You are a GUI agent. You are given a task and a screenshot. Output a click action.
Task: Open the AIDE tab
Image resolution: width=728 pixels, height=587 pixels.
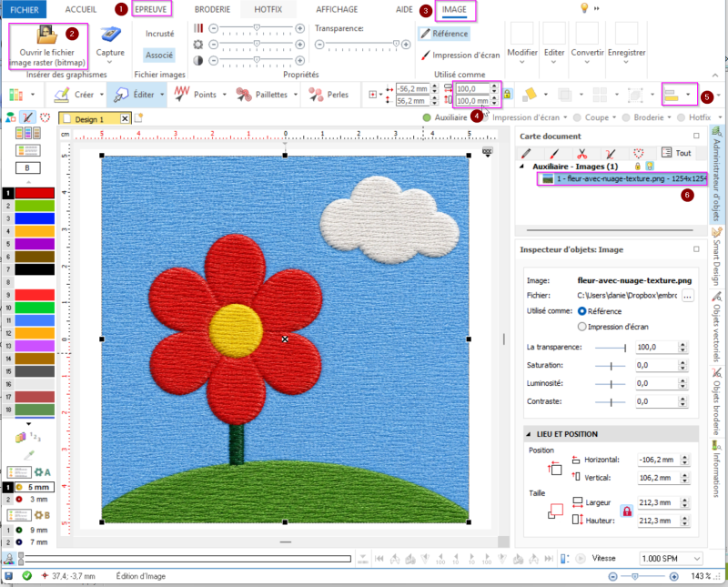(404, 9)
